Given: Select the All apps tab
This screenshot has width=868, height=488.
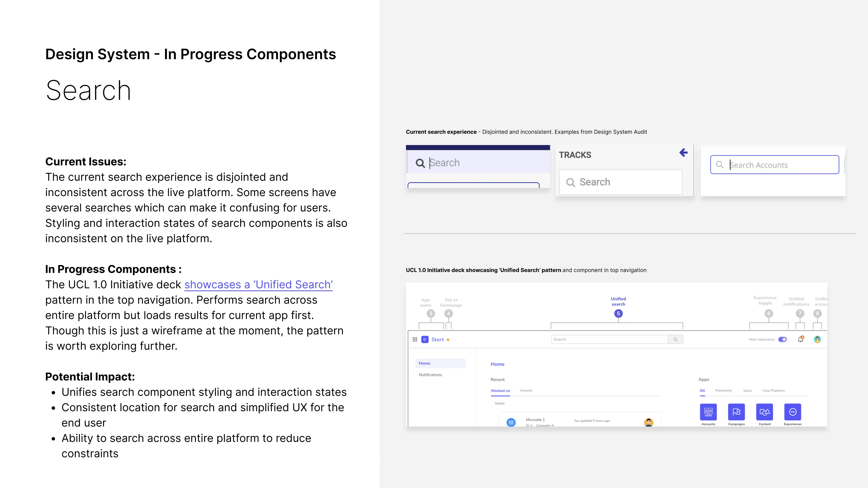Looking at the screenshot, I should coord(702,391).
